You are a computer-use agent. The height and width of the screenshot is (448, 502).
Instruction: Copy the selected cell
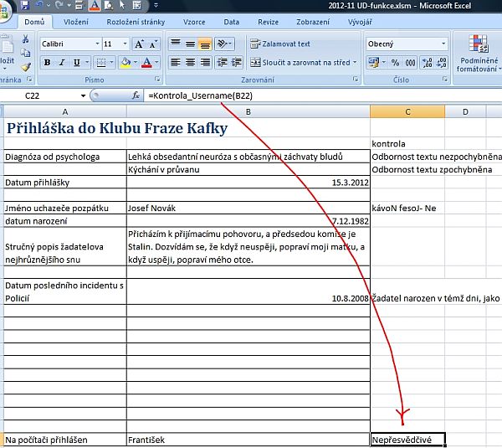pos(26,53)
